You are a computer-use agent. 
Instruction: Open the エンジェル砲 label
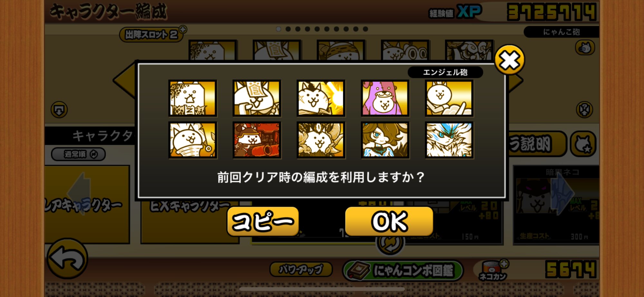click(445, 72)
